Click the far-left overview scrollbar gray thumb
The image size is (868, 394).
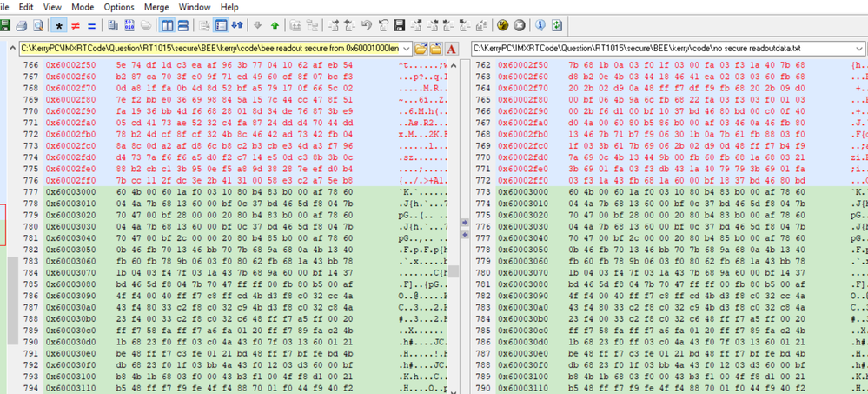tap(13, 301)
